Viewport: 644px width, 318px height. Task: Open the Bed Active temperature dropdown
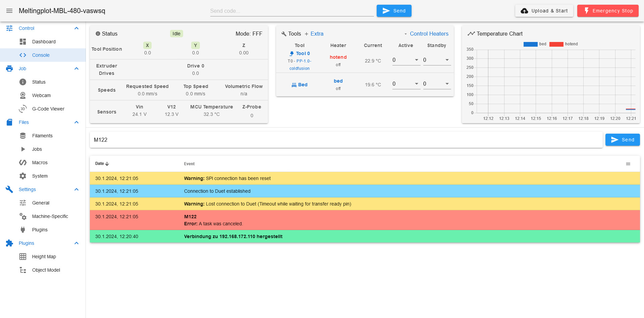pos(417,84)
